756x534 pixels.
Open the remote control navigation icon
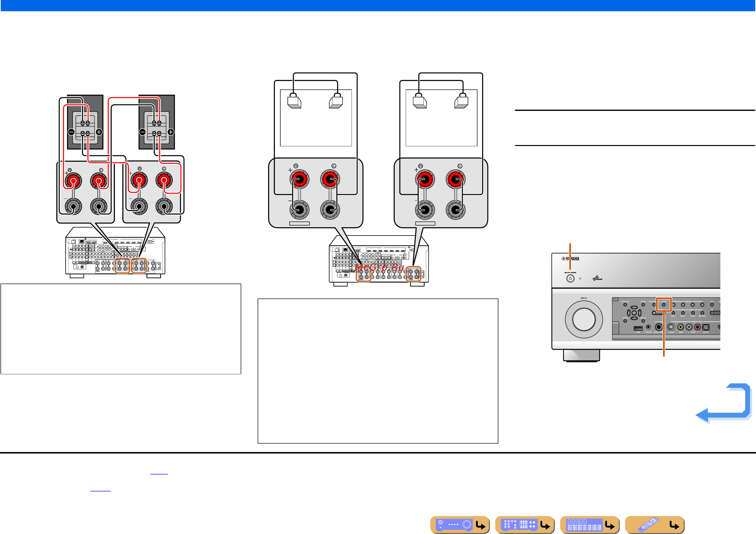click(654, 525)
